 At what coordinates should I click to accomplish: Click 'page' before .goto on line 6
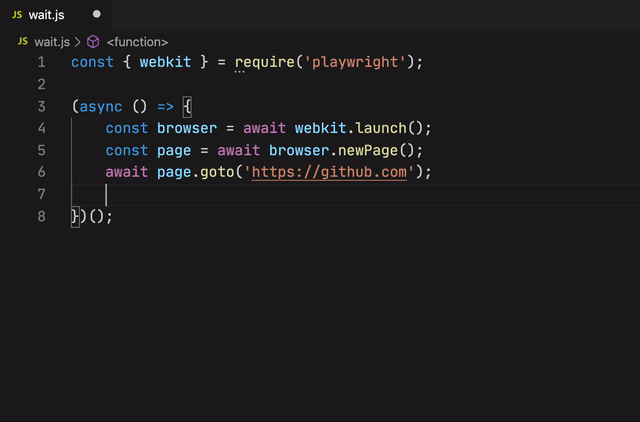(x=174, y=172)
